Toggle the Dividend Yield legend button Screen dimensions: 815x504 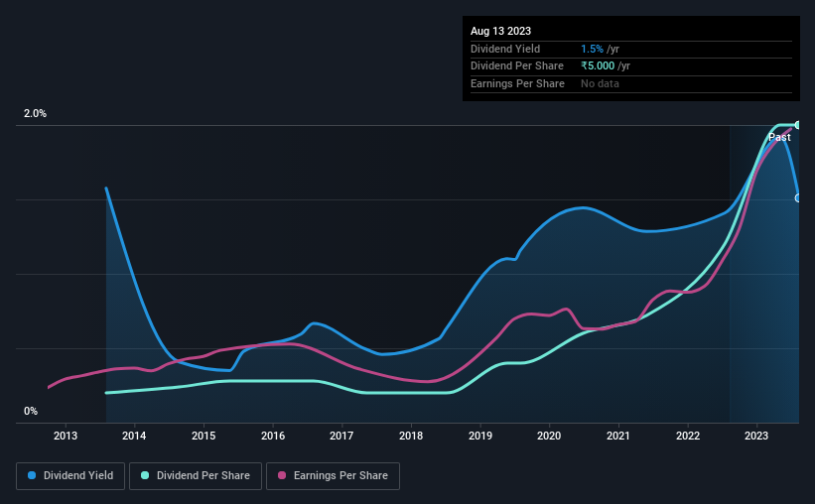70,476
